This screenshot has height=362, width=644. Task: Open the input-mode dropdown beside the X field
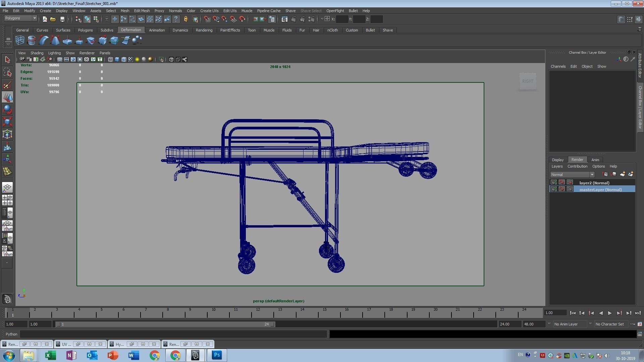tap(322, 19)
